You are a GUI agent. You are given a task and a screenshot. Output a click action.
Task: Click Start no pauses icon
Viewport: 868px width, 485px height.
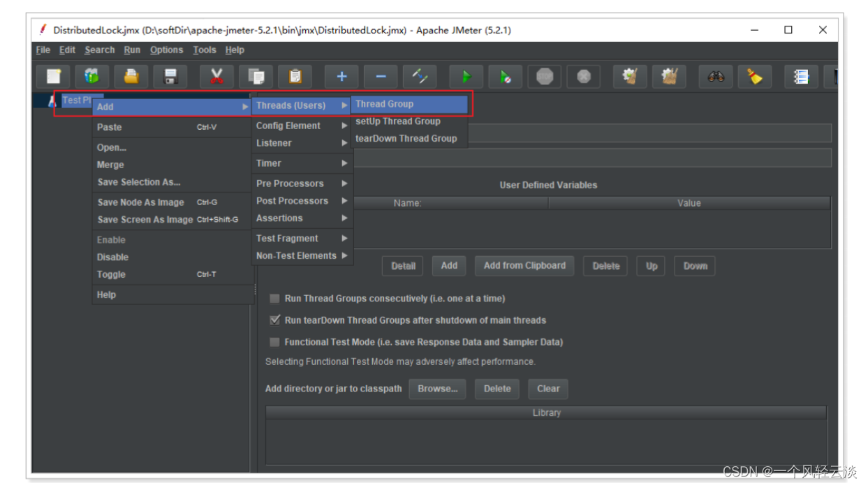[x=506, y=76]
